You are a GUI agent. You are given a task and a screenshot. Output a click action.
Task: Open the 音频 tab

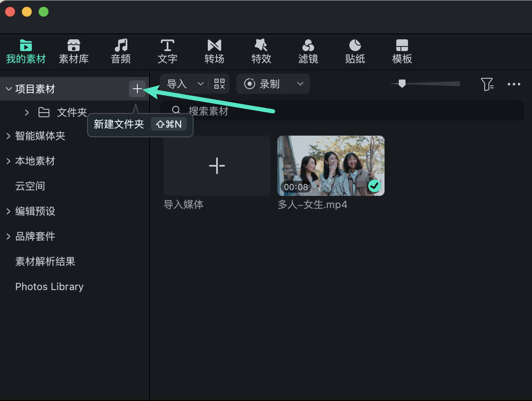pyautogui.click(x=121, y=51)
